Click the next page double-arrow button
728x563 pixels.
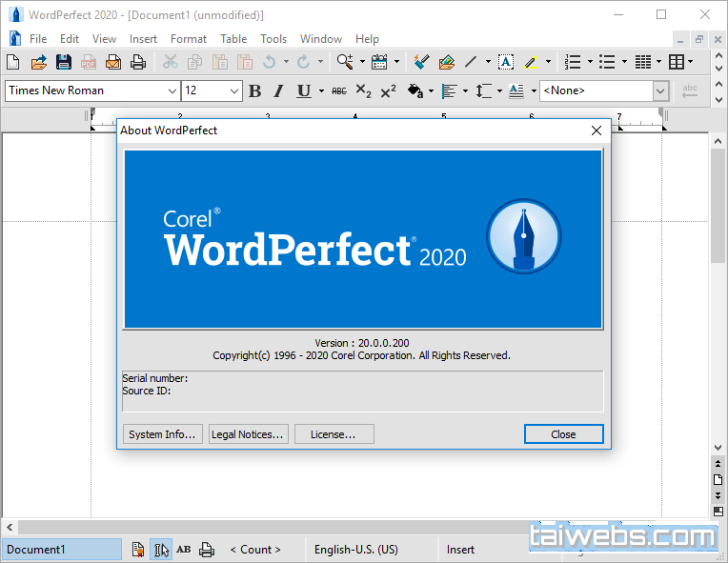pyautogui.click(x=718, y=495)
